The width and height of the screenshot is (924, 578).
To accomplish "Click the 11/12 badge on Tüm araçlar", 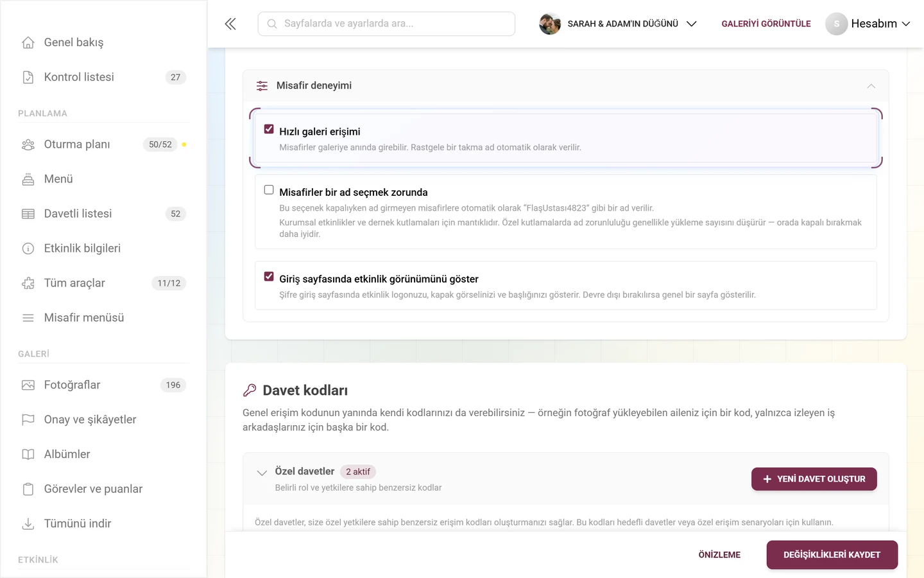I will (x=169, y=283).
